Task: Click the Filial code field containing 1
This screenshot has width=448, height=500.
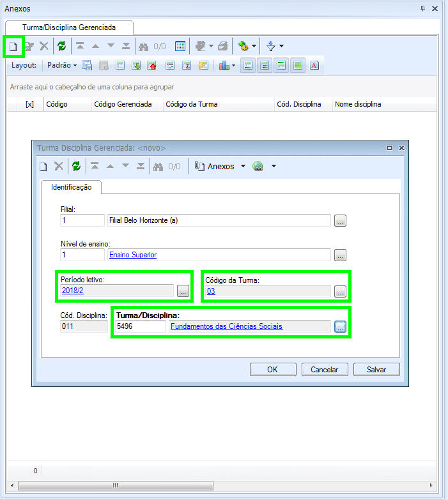Action: coord(82,220)
